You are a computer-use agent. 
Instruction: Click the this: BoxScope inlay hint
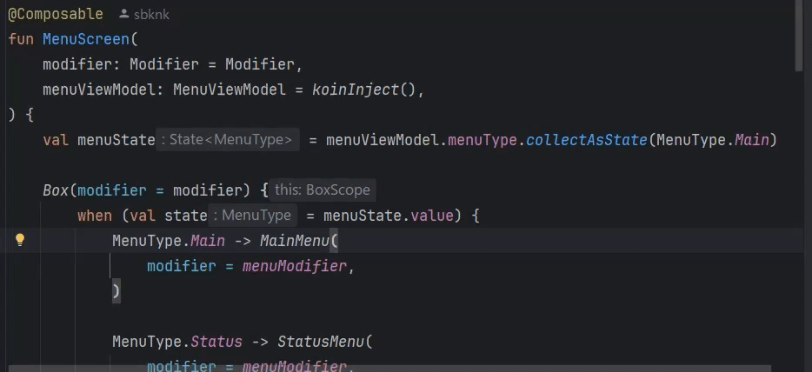[x=322, y=190]
